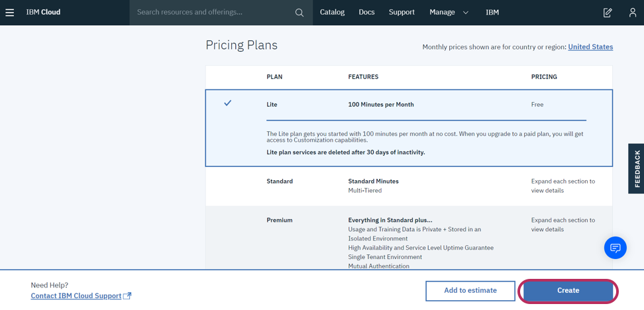Open the cost estimator notepad icon
The image size is (644, 310).
pyautogui.click(x=608, y=13)
